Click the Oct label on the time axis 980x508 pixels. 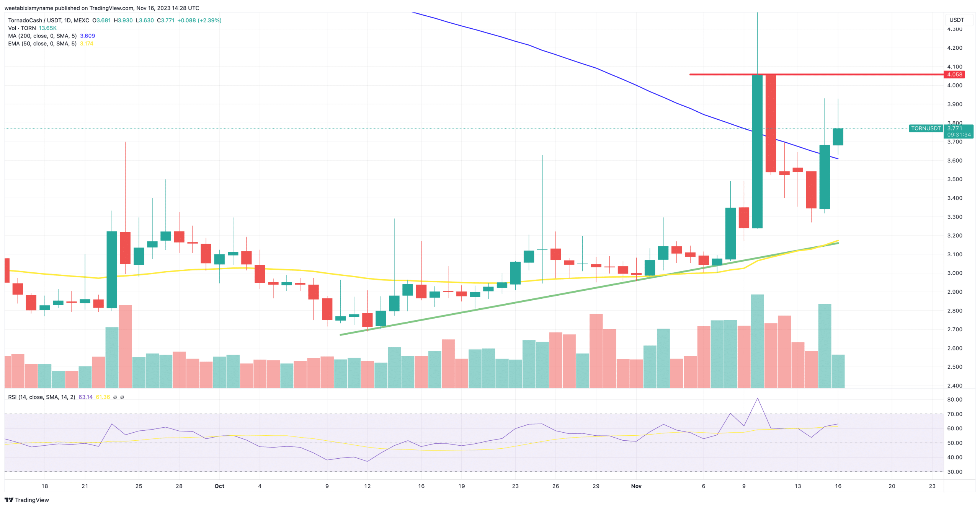tap(219, 486)
